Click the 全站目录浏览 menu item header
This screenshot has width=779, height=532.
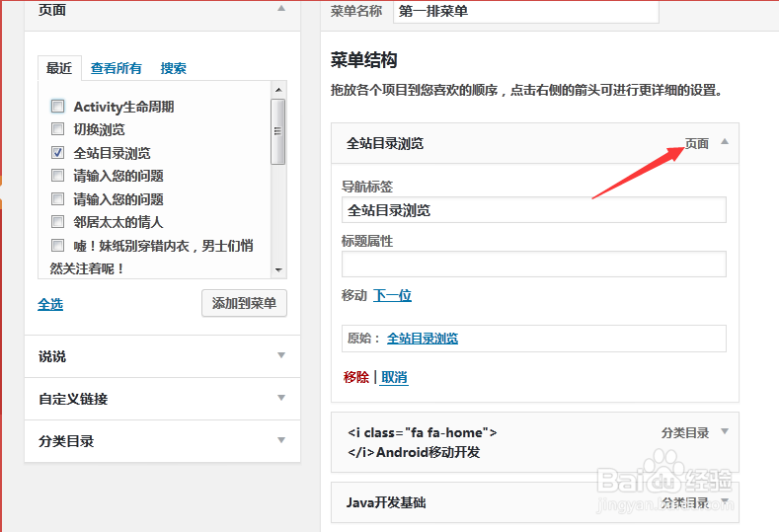pyautogui.click(x=535, y=143)
